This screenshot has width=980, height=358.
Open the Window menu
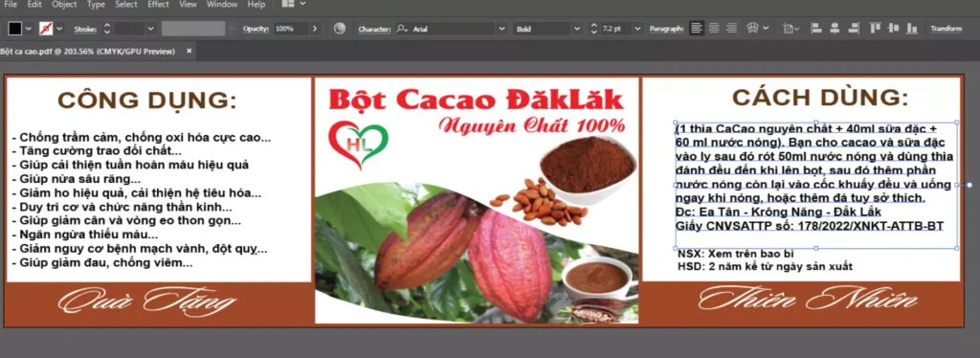pyautogui.click(x=222, y=5)
